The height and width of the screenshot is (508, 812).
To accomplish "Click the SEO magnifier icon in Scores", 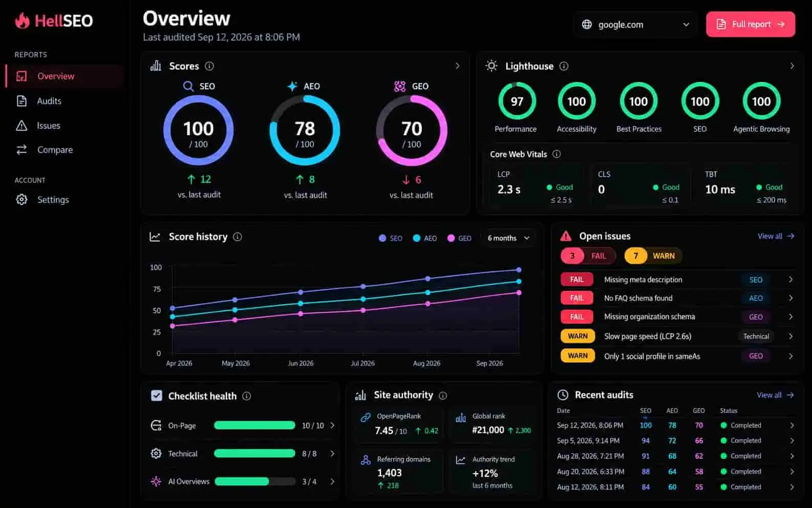I will tap(188, 86).
